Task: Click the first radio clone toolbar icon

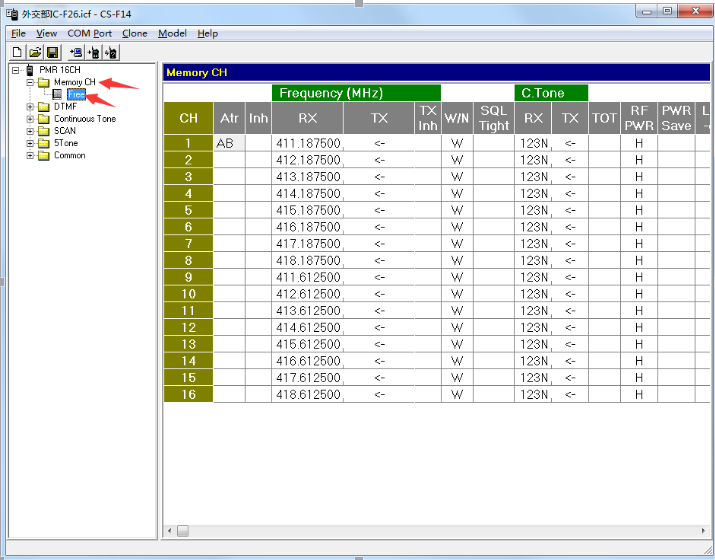Action: (76, 52)
